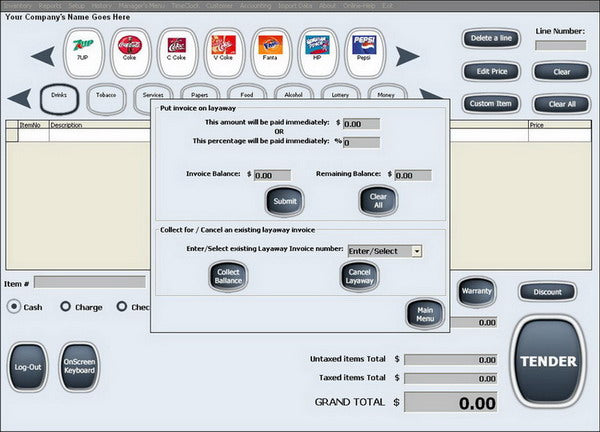Click the Line Number field

[561, 46]
